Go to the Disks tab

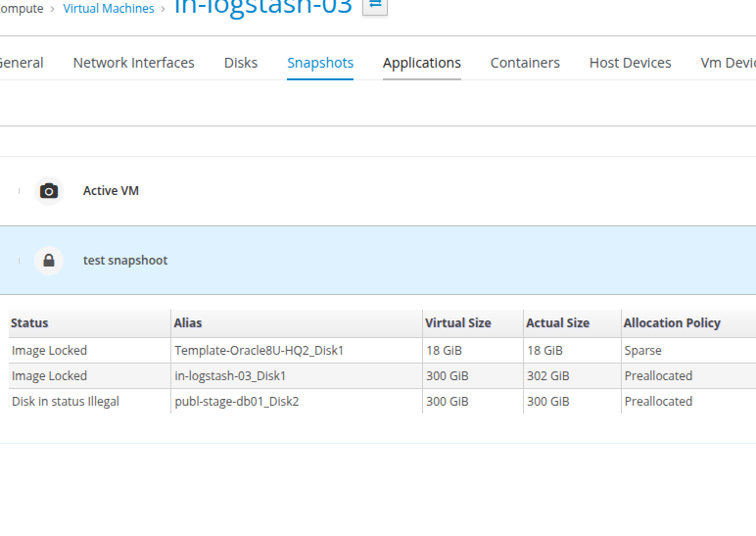241,63
